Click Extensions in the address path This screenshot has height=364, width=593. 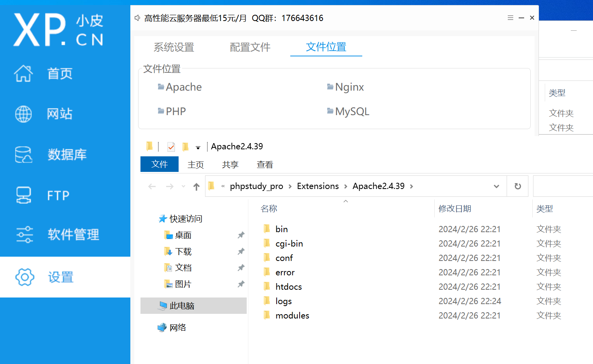pyautogui.click(x=318, y=186)
